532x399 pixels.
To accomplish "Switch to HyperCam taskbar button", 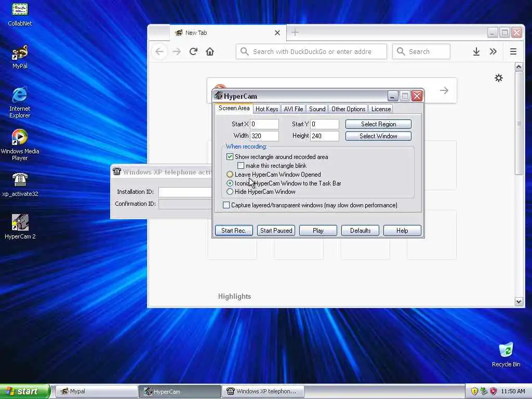I will point(180,391).
